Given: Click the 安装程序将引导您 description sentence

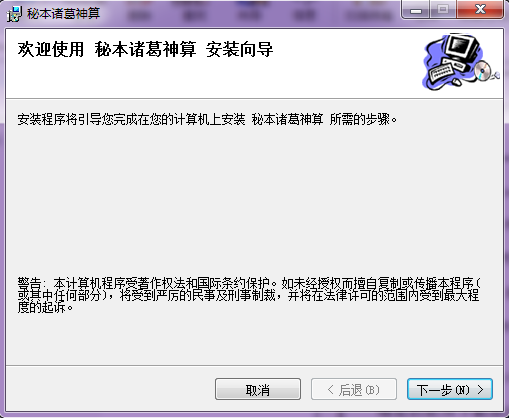Looking at the screenshot, I should point(207,119).
